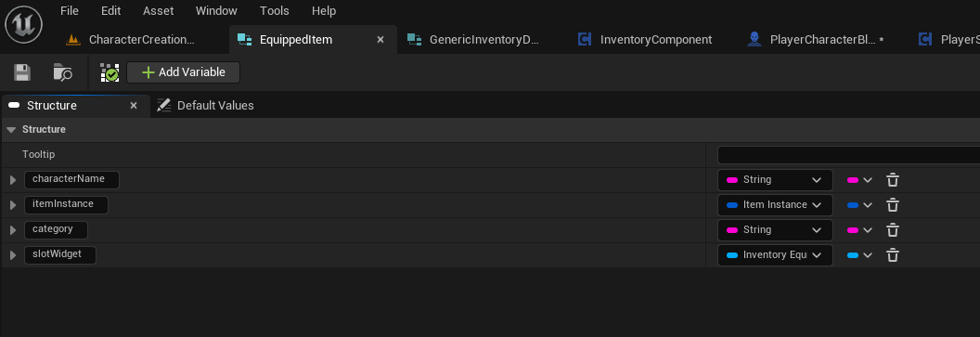
Task: Switch to InventoryComponent tab
Action: pyautogui.click(x=655, y=39)
